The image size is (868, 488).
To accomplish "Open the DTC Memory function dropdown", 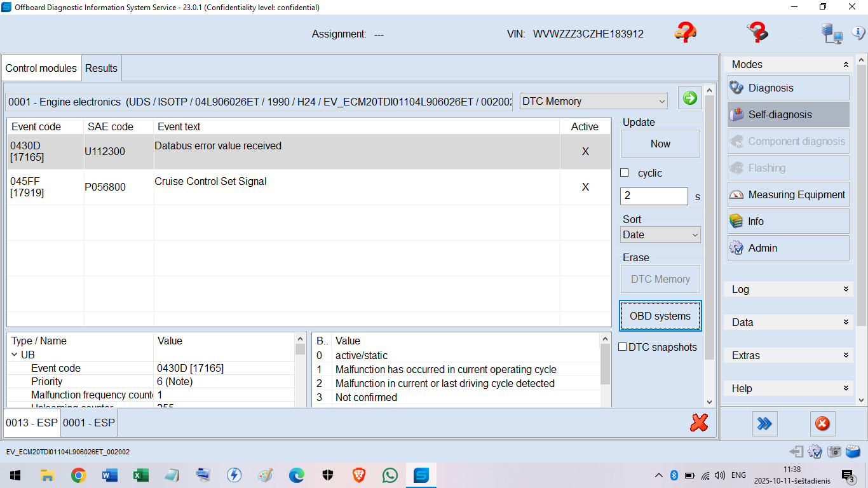I will coord(593,101).
